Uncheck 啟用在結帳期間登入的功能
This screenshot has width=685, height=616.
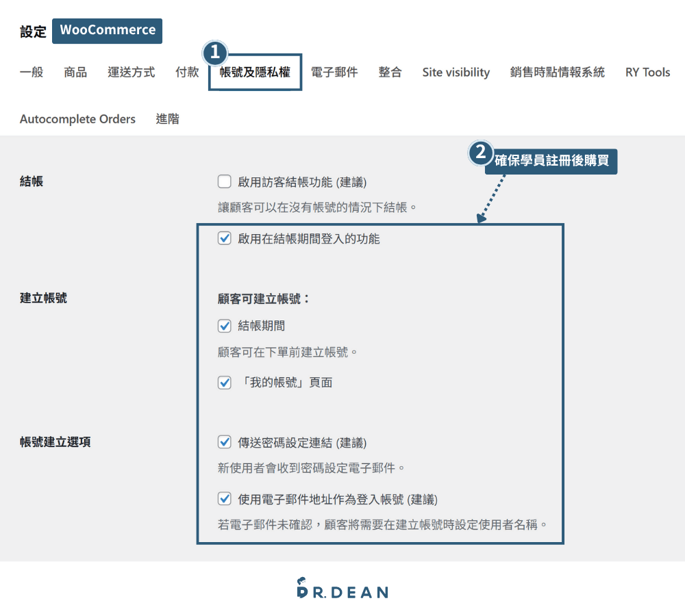pos(224,238)
